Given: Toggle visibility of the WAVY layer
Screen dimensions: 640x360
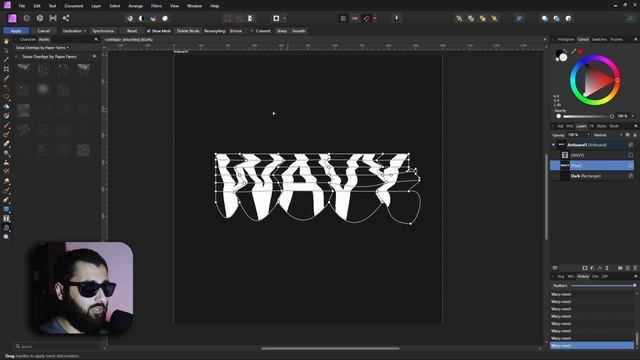Looking at the screenshot, I should pyautogui.click(x=631, y=155).
